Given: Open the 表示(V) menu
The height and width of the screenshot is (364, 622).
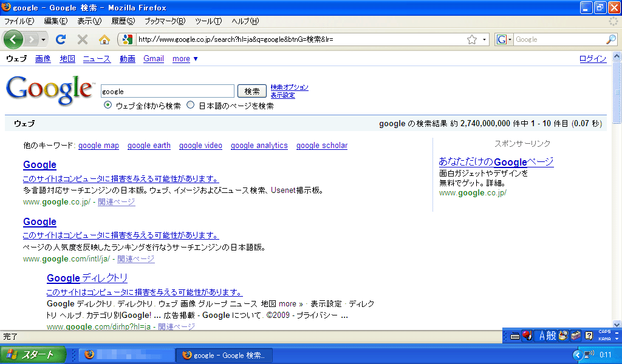Looking at the screenshot, I should [89, 21].
